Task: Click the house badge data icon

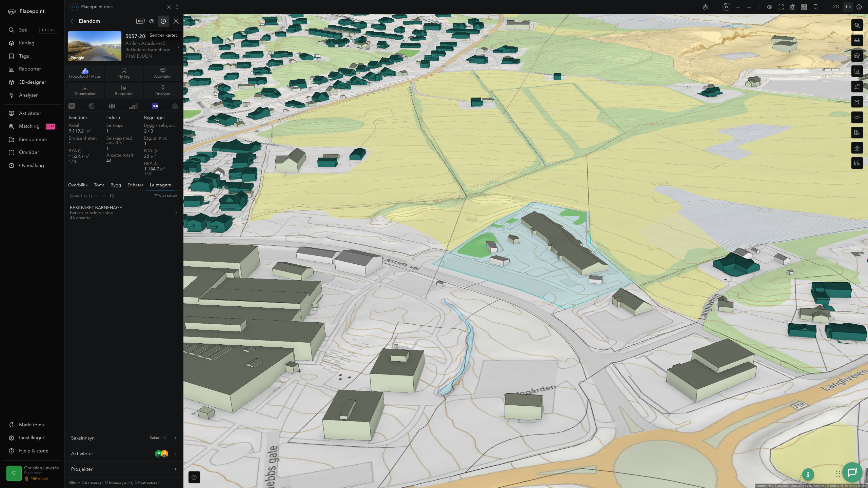Action: (175, 106)
